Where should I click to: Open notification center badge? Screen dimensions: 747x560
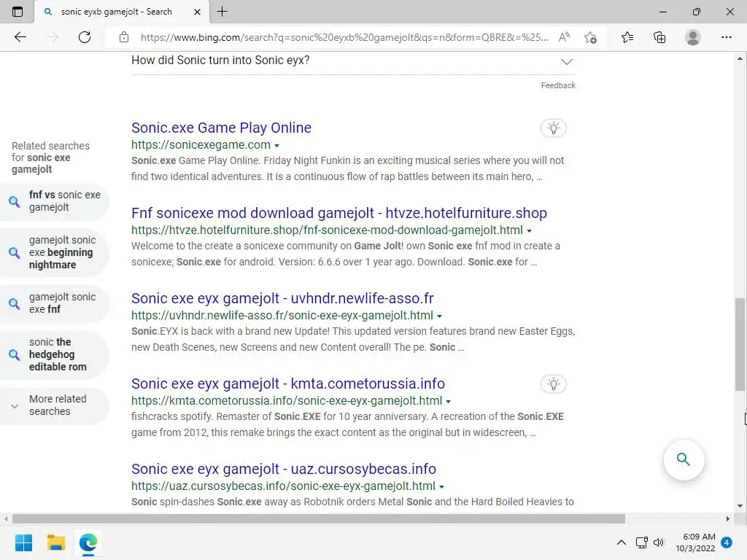727,542
